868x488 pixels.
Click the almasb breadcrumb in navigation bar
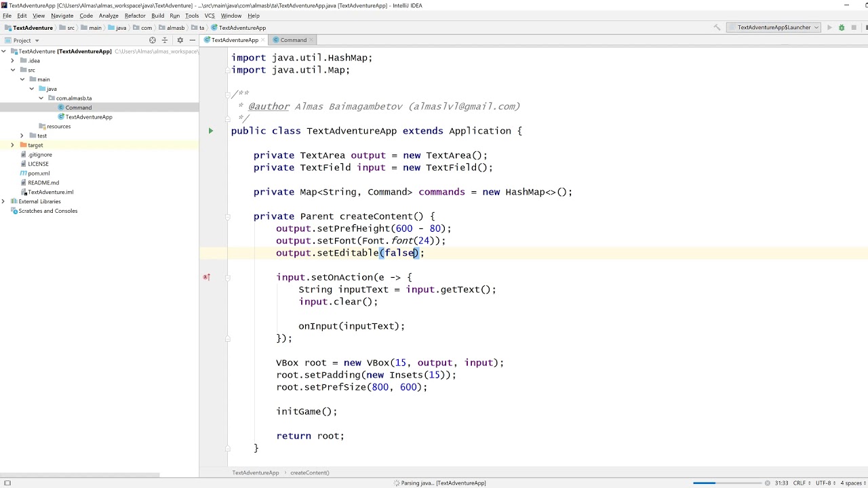click(176, 28)
